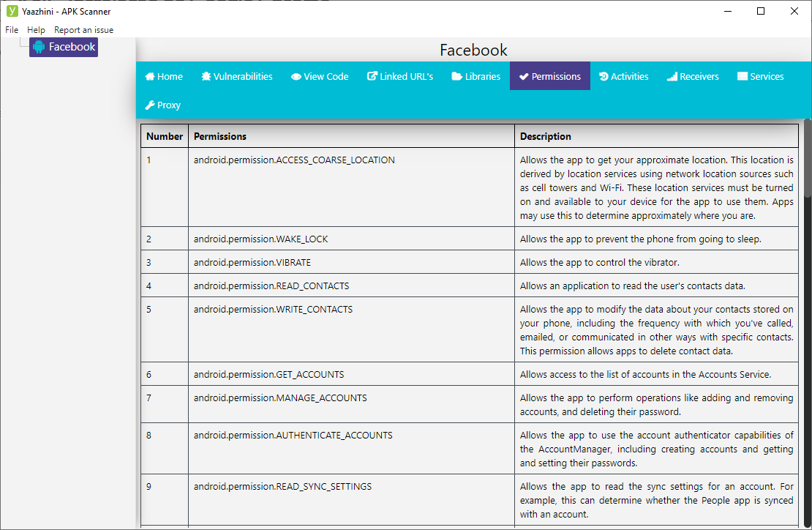812x530 pixels.
Task: Minimize the Yaazhini window
Action: pyautogui.click(x=728, y=11)
